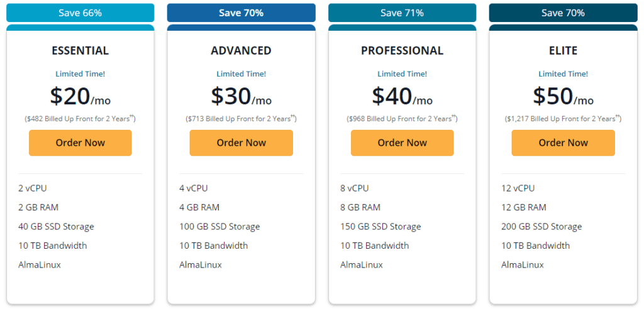The height and width of the screenshot is (309, 644).
Task: Select the Advanced plan heading
Action: [x=241, y=51]
